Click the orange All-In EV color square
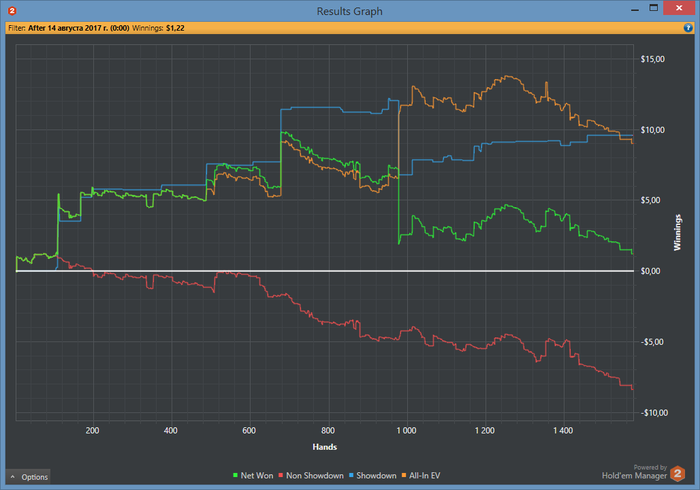The width and height of the screenshot is (700, 490). (404, 476)
